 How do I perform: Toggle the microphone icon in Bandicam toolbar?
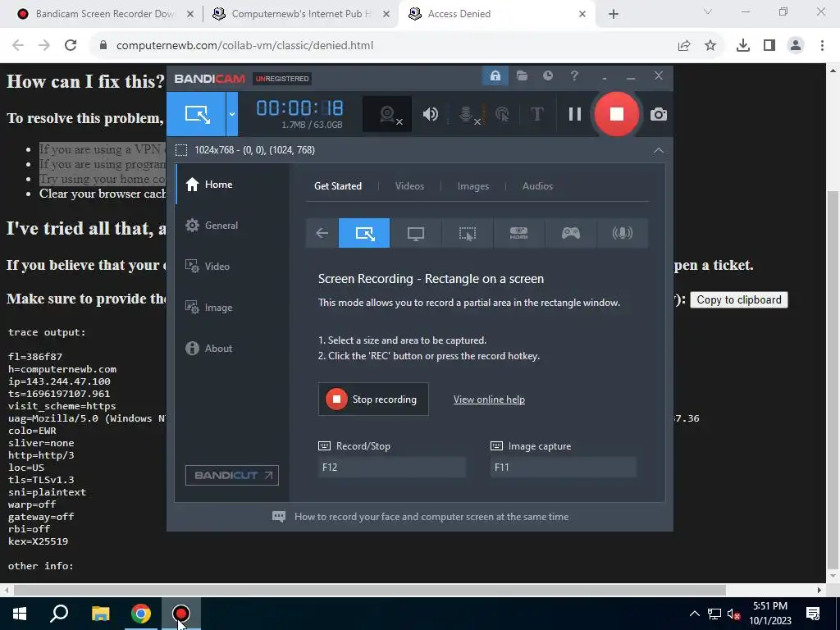tap(467, 114)
